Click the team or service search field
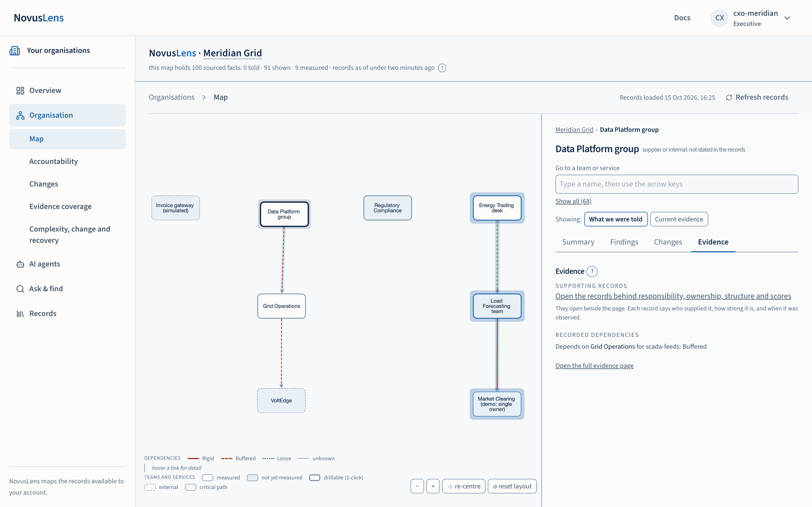812x507 pixels. pyautogui.click(x=676, y=184)
